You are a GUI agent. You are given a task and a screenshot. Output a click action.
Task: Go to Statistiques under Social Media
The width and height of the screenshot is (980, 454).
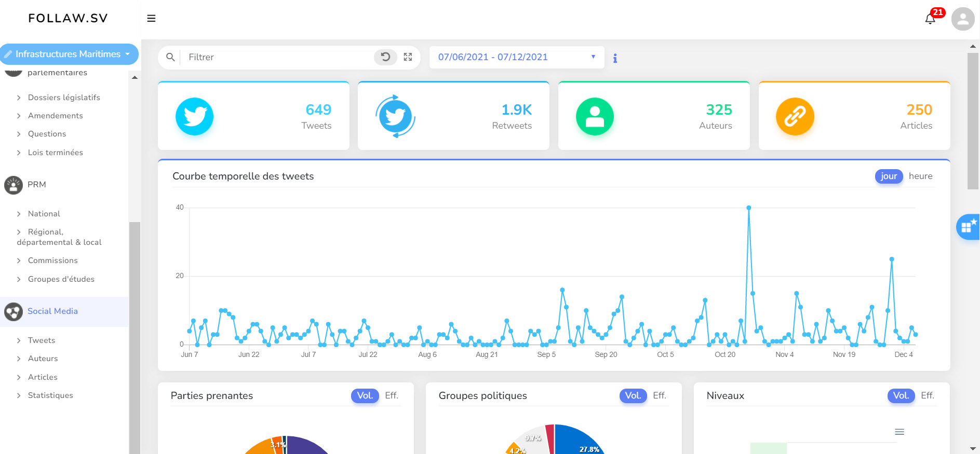pos(50,395)
